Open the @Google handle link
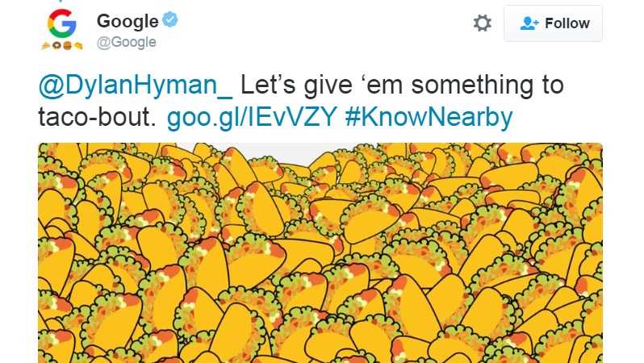Viewport: 644px width, 363px height. [127, 42]
